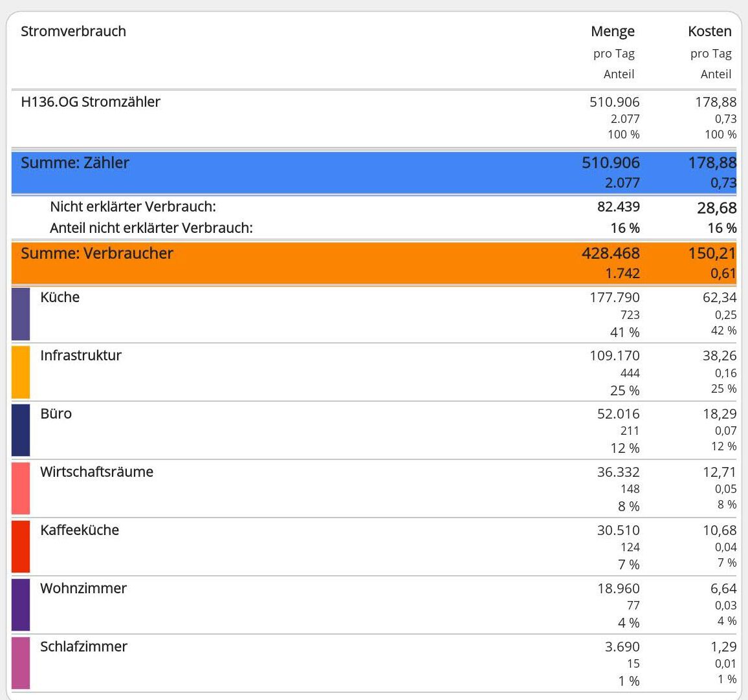Click the Stromverbrauch table title

pos(74,32)
